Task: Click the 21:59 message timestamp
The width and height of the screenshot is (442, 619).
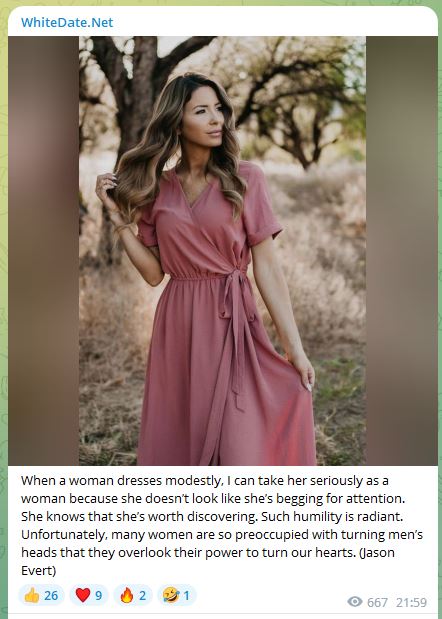Action: coord(411,602)
